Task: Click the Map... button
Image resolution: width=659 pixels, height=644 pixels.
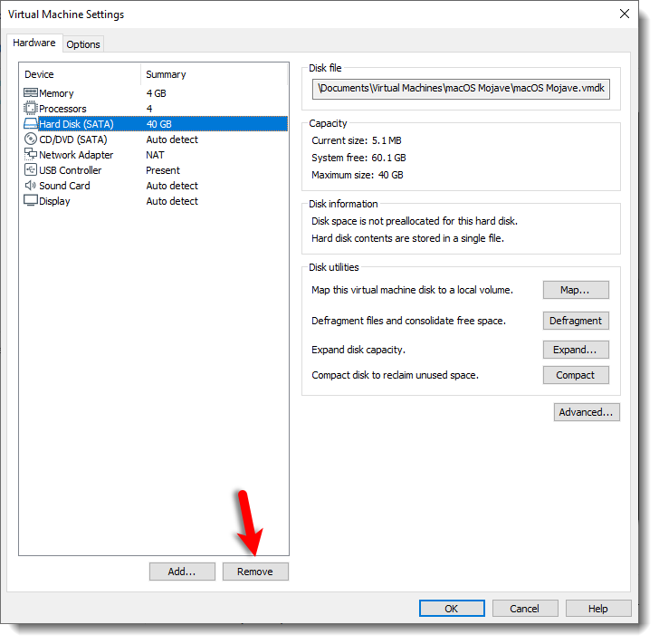Action: pos(576,290)
